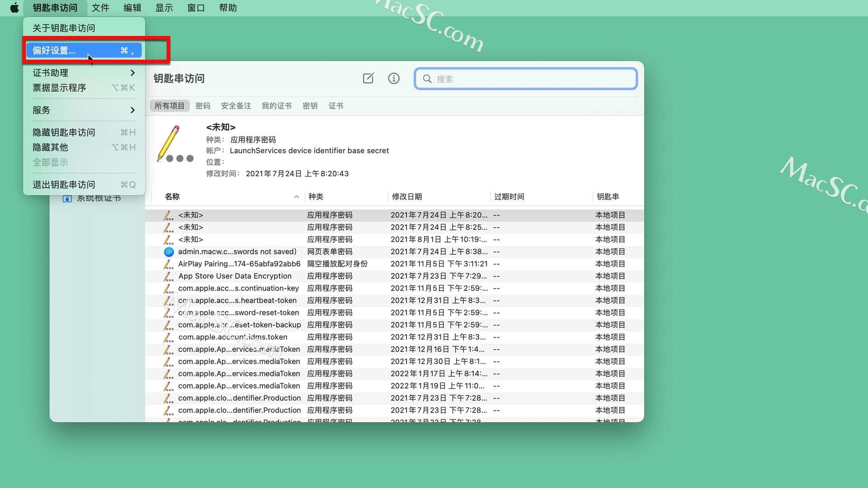
Task: Switch to the 我的证书 tab
Action: (276, 106)
